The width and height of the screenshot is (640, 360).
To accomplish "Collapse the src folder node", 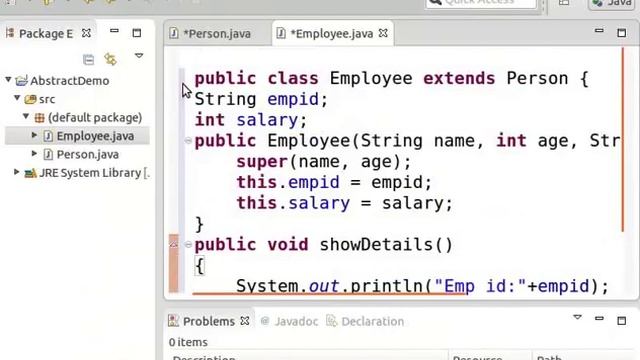I will pyautogui.click(x=17, y=98).
